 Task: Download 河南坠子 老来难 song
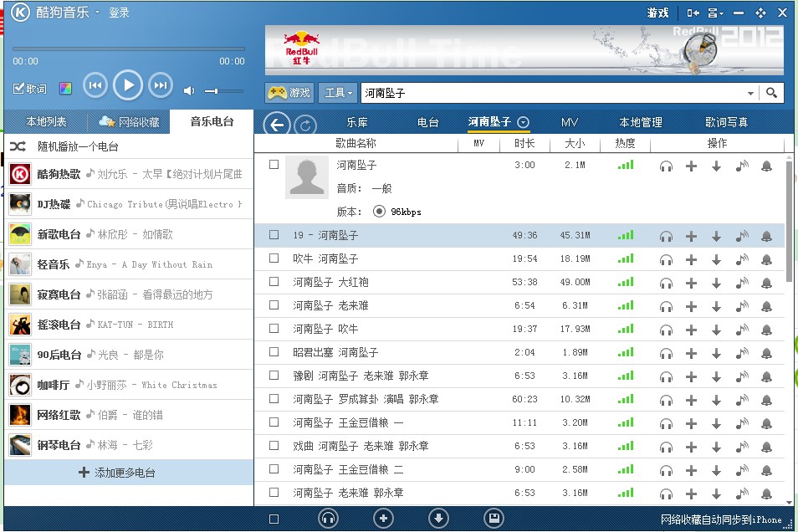716,306
